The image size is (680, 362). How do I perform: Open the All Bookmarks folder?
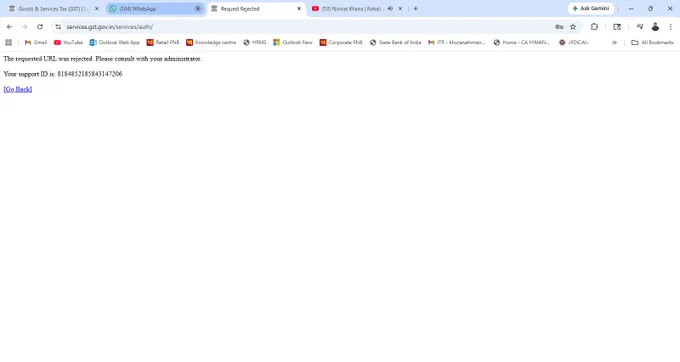tap(653, 42)
